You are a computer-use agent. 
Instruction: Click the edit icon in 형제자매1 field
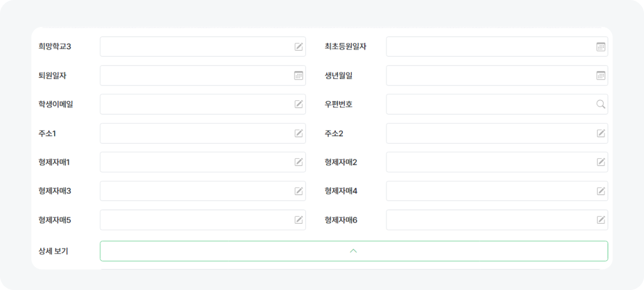click(x=299, y=162)
